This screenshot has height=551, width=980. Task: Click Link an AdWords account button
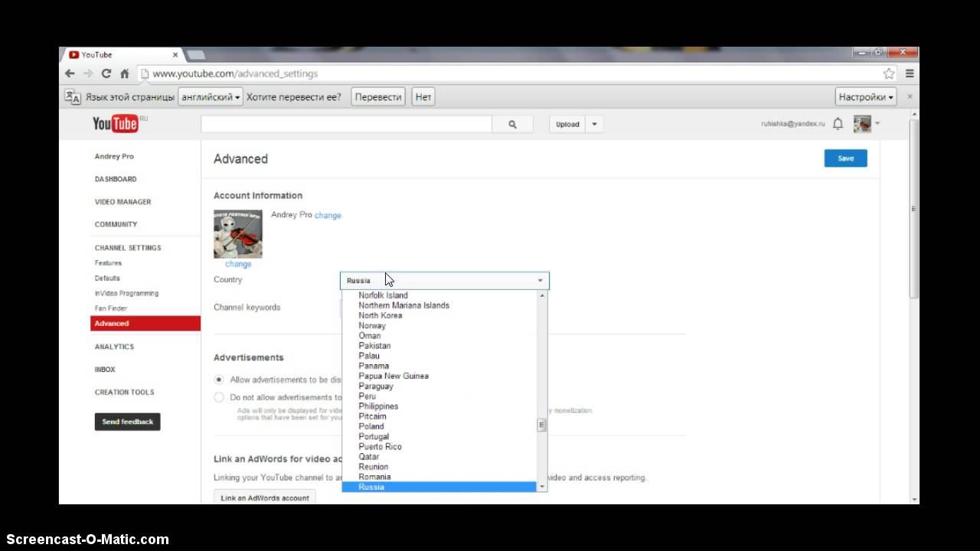tap(265, 497)
